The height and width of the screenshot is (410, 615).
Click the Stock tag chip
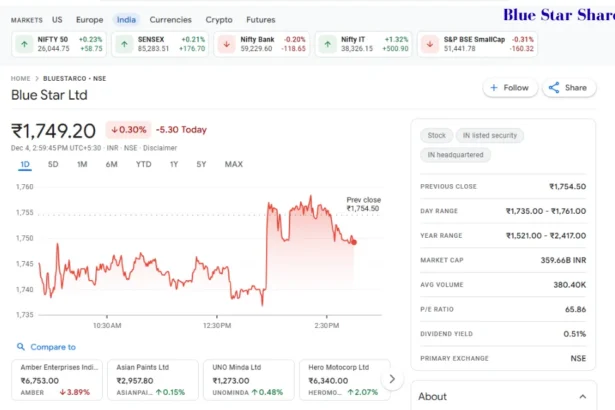pyautogui.click(x=437, y=135)
